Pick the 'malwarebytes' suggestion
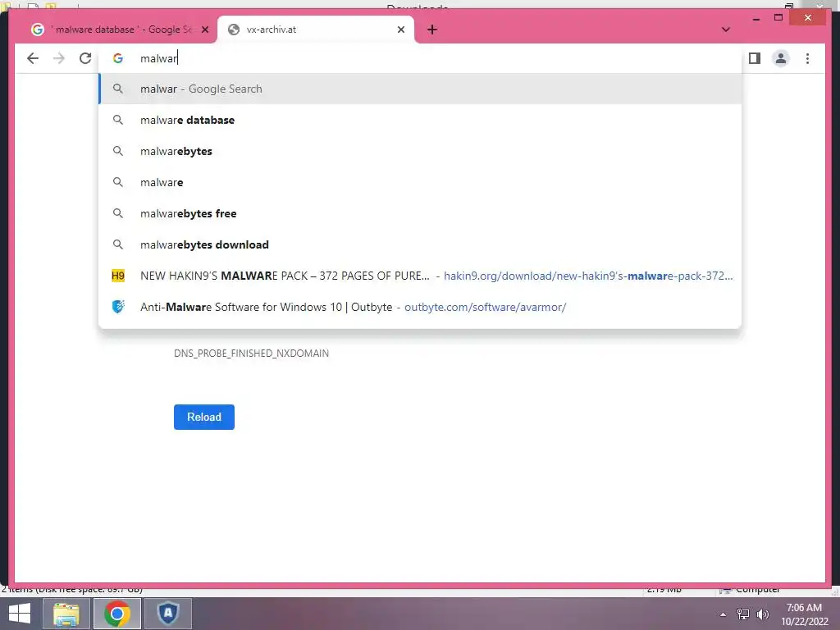 420,151
